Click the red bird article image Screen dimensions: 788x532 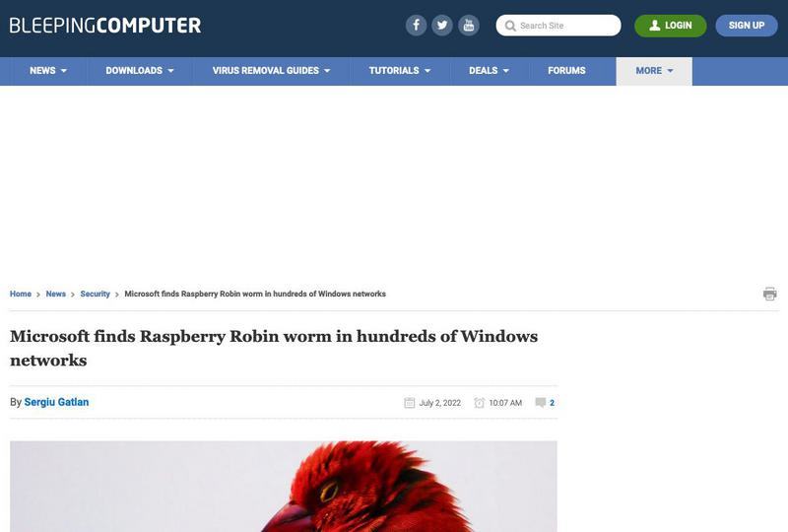click(x=284, y=487)
